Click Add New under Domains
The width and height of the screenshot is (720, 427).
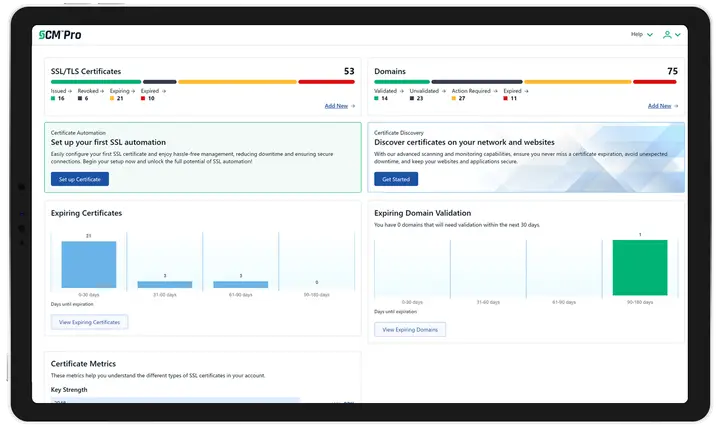pyautogui.click(x=662, y=105)
